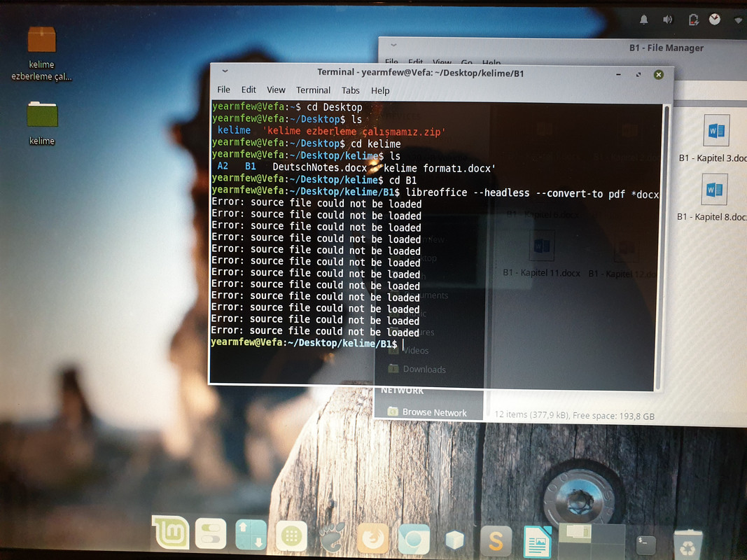Open the up/down arrows app in dock

pyautogui.click(x=251, y=534)
